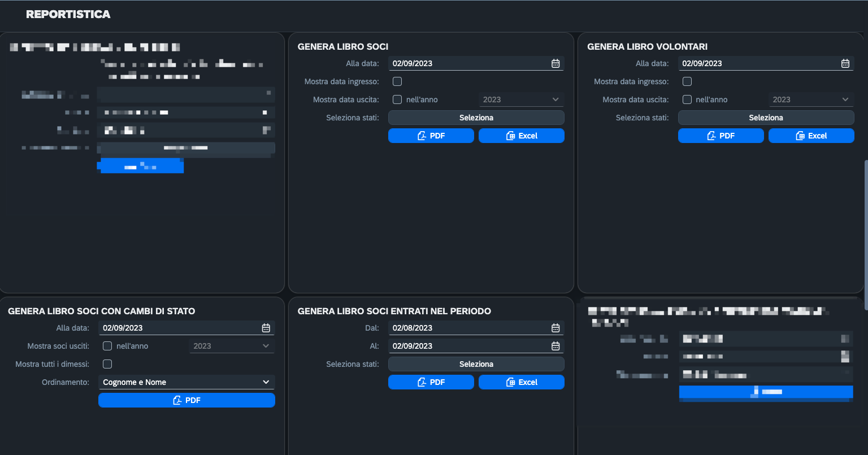
Task: Open Ordinamento dropdown Cognome e Nome
Action: pos(186,382)
